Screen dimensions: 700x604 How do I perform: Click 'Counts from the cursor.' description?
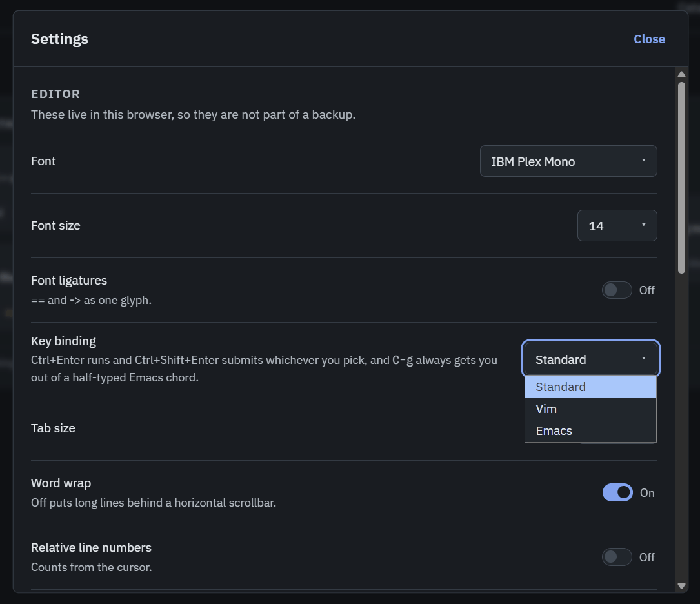[x=92, y=567]
